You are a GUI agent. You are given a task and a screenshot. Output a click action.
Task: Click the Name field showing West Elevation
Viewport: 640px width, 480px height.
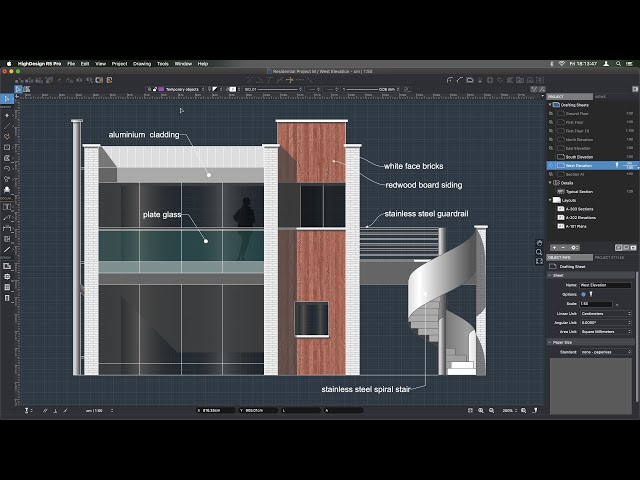click(605, 285)
